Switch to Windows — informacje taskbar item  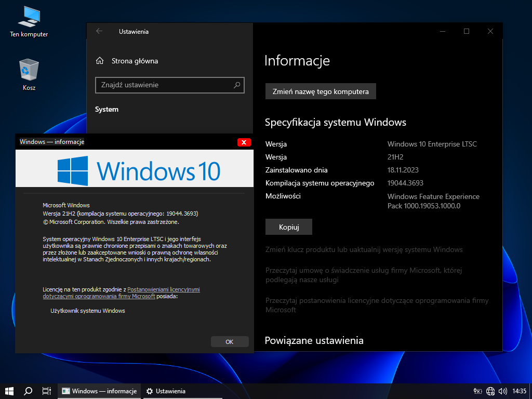(99, 391)
